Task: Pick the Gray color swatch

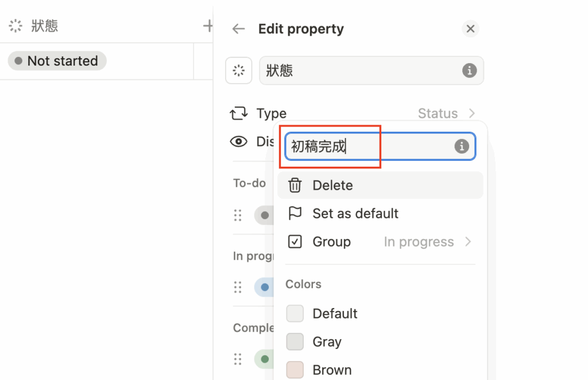Action: 295,341
